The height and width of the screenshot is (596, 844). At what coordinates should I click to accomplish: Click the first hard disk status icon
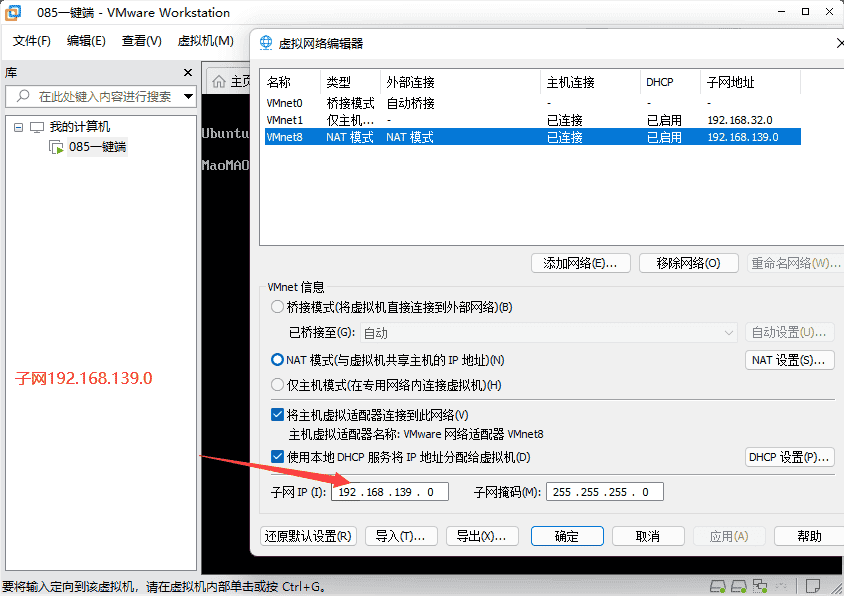click(x=717, y=585)
